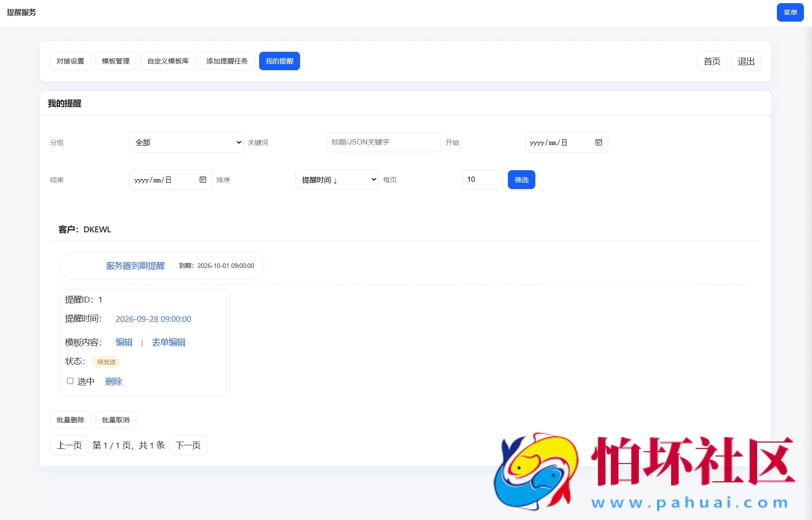Image resolution: width=812 pixels, height=520 pixels.
Task: Click inside the 标题/JSON关键字 keyword input field
Action: coord(383,142)
